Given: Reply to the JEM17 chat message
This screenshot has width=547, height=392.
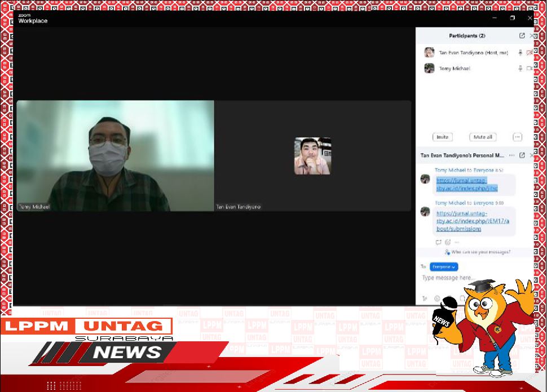Looking at the screenshot, I should [x=439, y=242].
